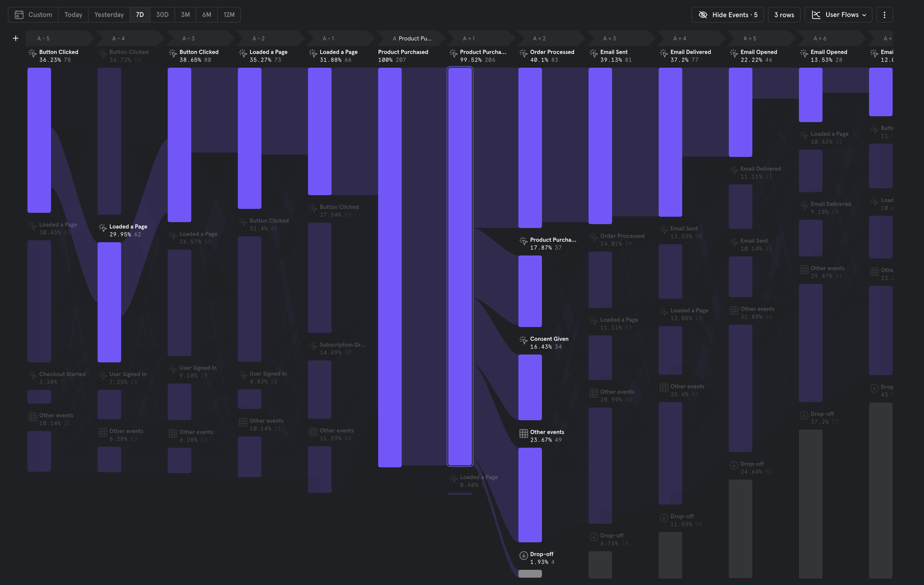Click the down-arrow icon beside Drop-off 11.59%

click(664, 518)
